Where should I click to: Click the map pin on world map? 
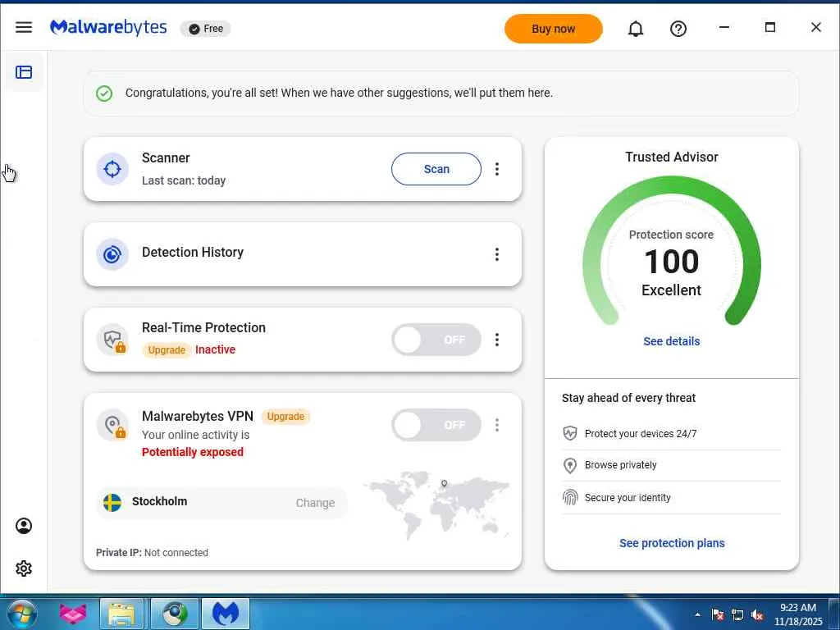click(x=444, y=484)
